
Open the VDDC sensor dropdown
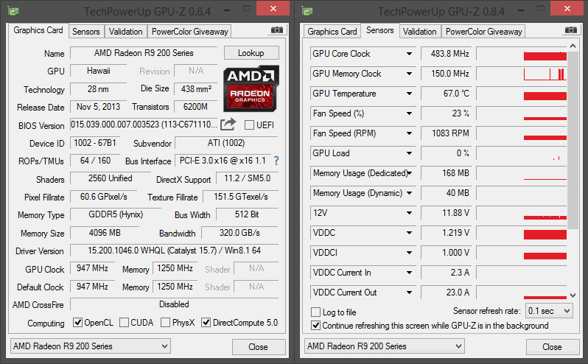coord(409,233)
